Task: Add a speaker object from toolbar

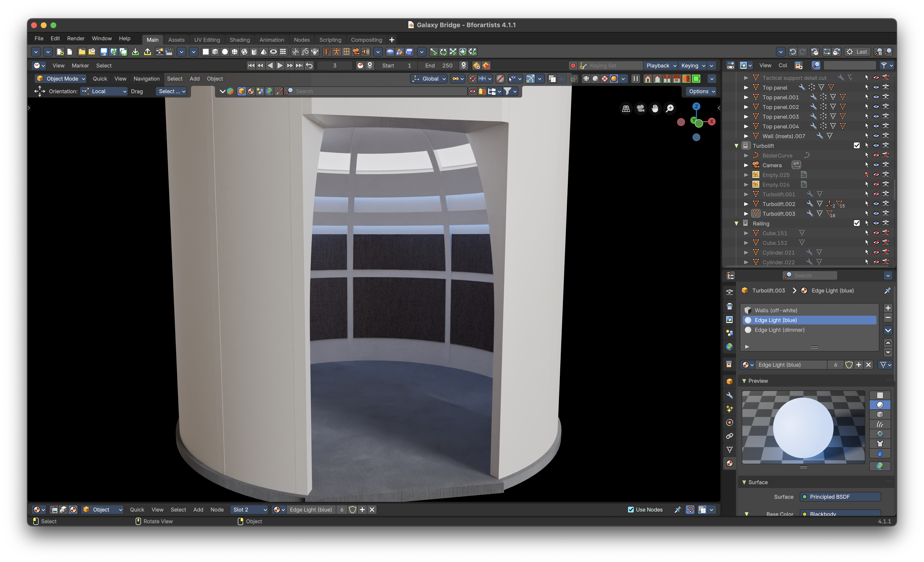Action: (366, 52)
